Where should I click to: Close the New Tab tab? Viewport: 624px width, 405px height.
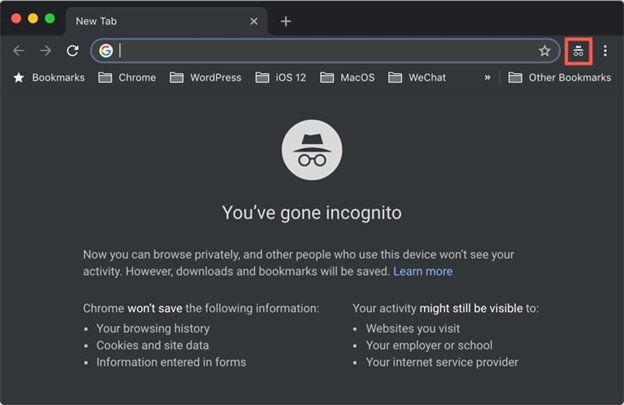coord(254,21)
